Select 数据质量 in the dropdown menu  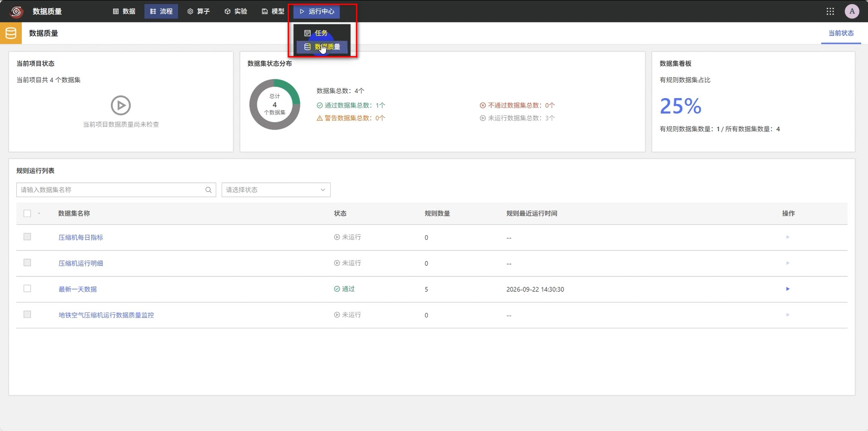pyautogui.click(x=322, y=47)
